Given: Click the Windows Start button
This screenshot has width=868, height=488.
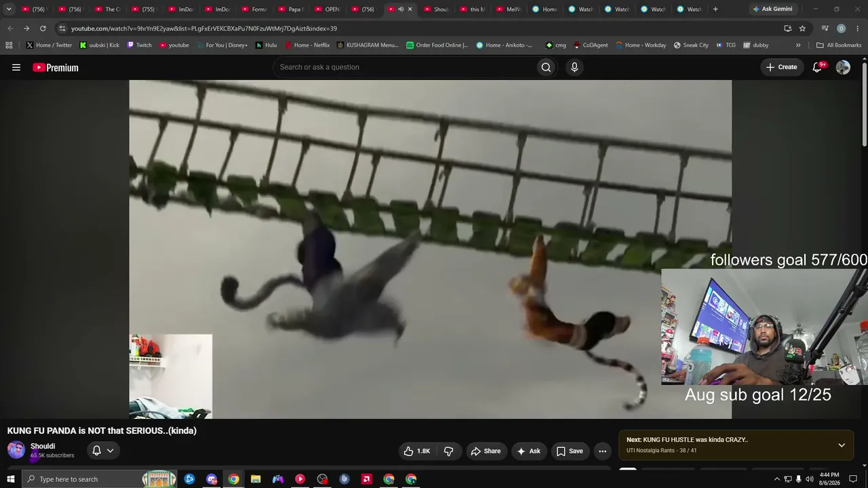Looking at the screenshot, I should [11, 479].
